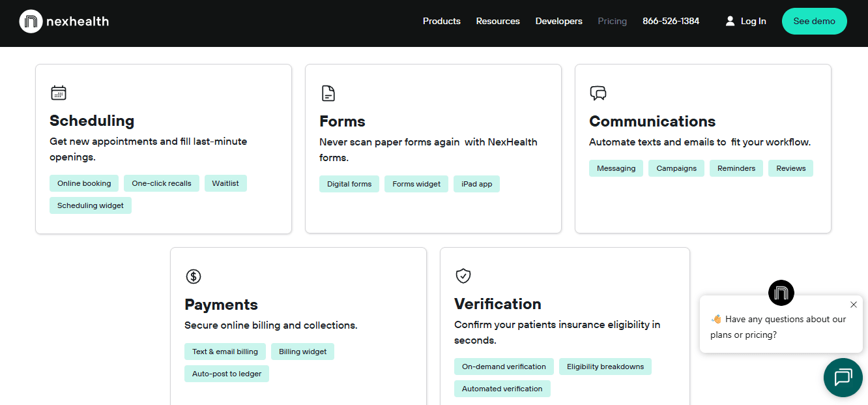Image resolution: width=868 pixels, height=405 pixels.
Task: Select the Auto-post to ledger tag
Action: (x=227, y=374)
